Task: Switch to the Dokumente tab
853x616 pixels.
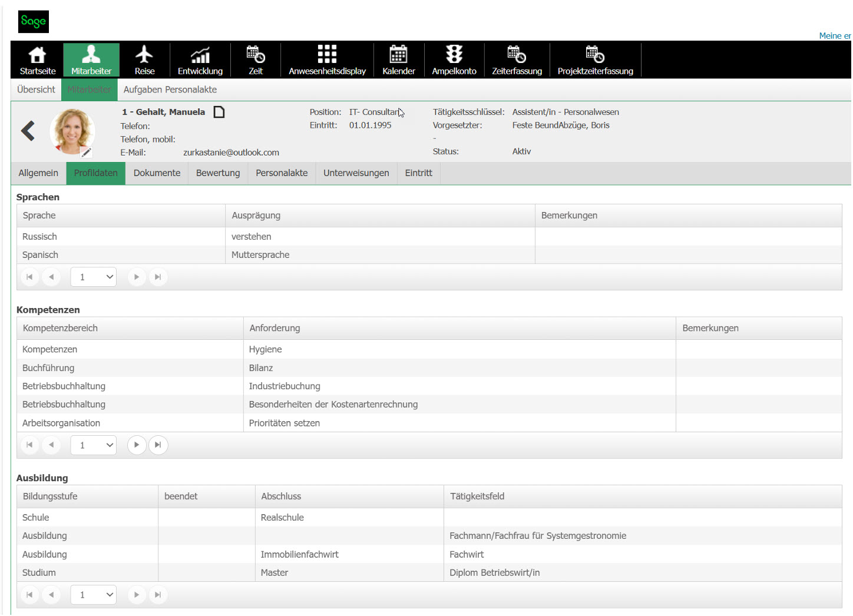Action: [157, 173]
